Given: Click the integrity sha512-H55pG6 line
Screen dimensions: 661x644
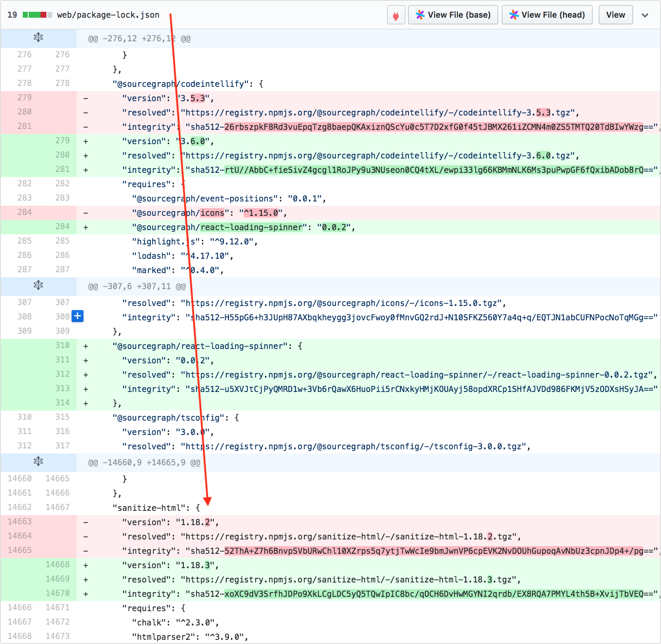Looking at the screenshot, I should pos(390,317).
